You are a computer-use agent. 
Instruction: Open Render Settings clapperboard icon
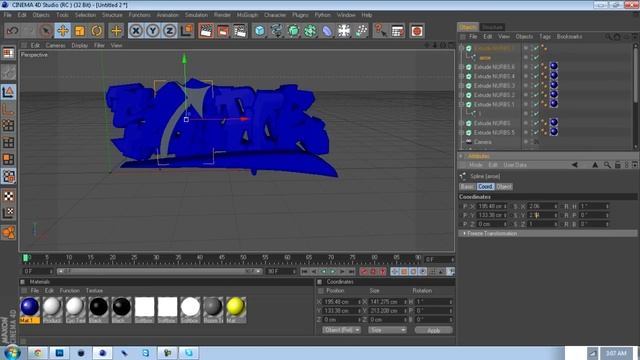pyautogui.click(x=240, y=31)
